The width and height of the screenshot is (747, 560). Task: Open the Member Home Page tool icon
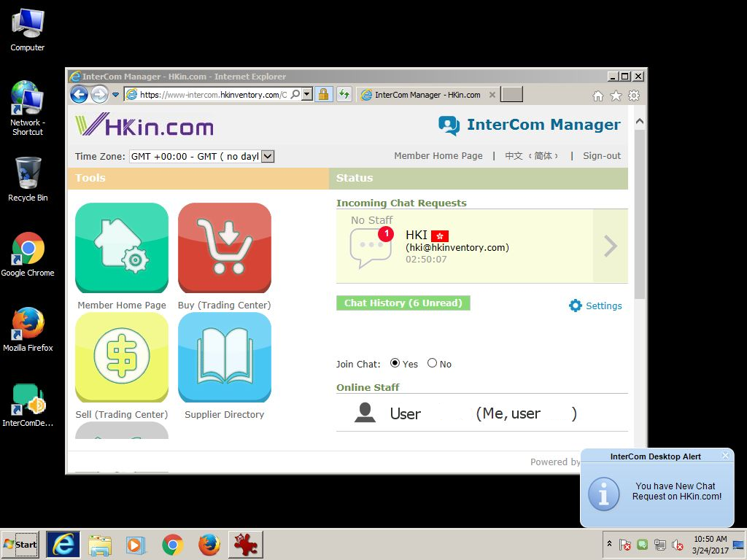(x=122, y=248)
